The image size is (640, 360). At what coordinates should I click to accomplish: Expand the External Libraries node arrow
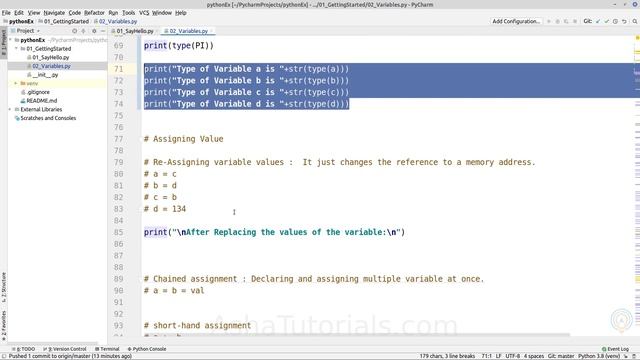tap(11, 109)
